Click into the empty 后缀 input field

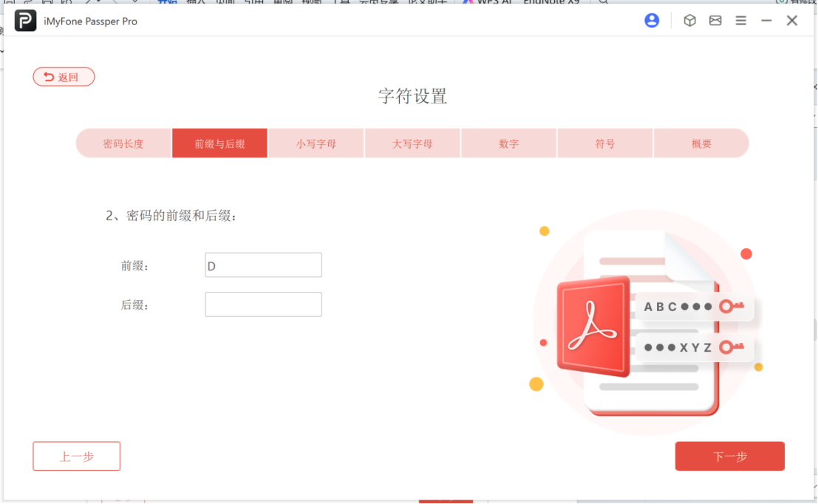264,304
